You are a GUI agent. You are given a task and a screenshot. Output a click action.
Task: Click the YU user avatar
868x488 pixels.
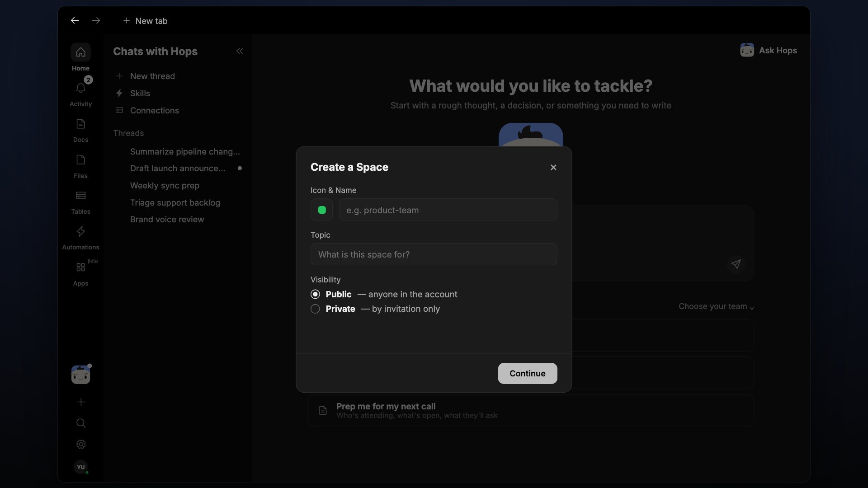click(81, 467)
